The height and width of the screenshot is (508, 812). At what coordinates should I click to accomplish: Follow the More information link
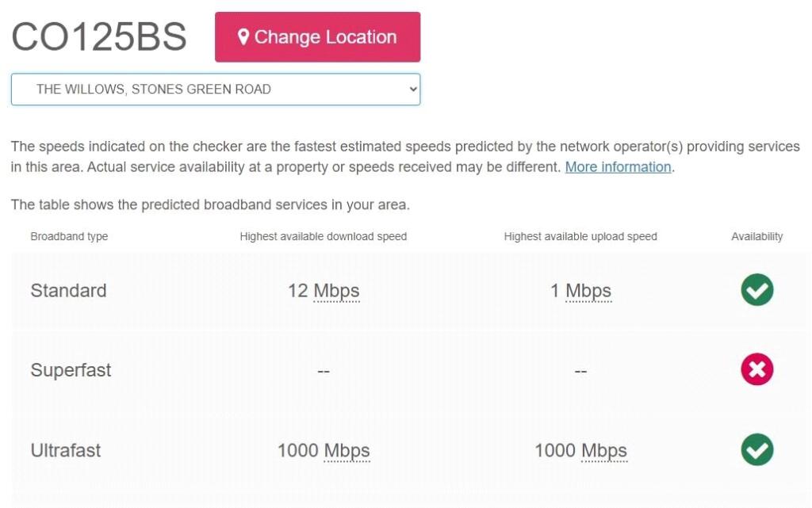(x=618, y=167)
